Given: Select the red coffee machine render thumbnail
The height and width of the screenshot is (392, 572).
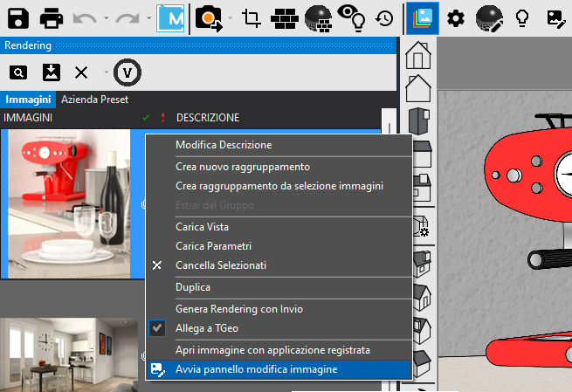Looking at the screenshot, I should click(x=69, y=203).
